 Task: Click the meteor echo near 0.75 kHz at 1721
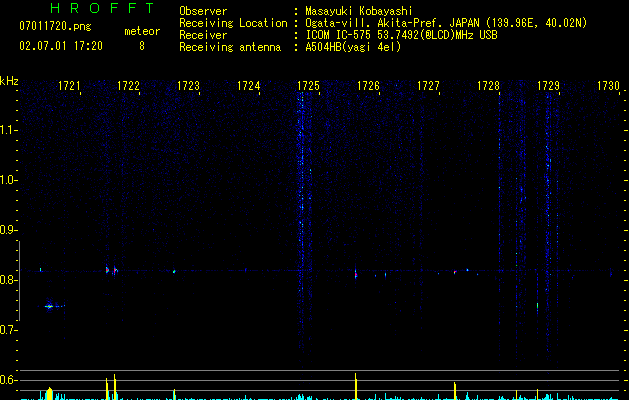click(x=49, y=307)
